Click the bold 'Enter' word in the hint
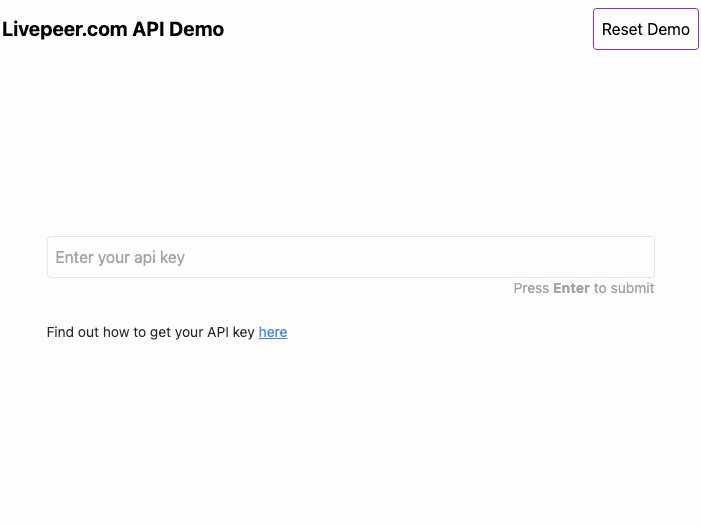Image resolution: width=701 pixels, height=526 pixels. 571,288
